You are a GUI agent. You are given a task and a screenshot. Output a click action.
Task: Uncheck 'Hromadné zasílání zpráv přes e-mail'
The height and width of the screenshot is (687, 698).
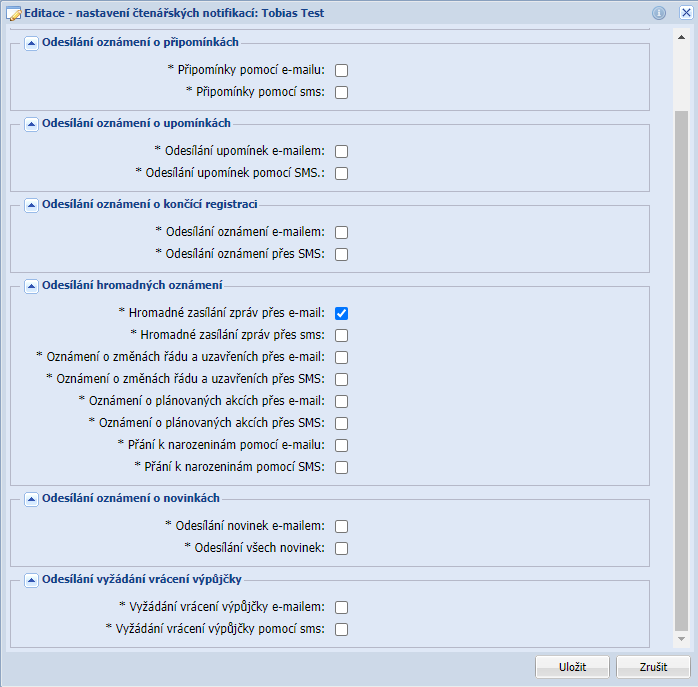pos(342,313)
